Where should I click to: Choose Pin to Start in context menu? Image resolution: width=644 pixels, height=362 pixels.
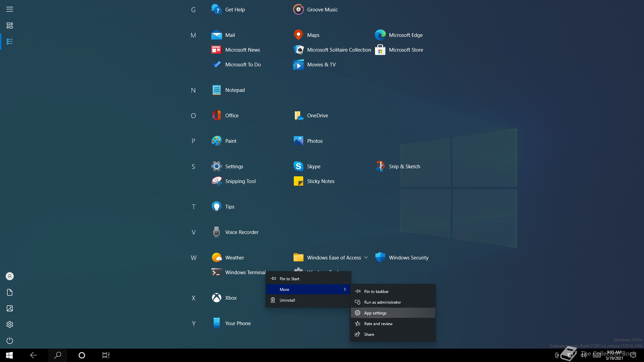[308, 279]
